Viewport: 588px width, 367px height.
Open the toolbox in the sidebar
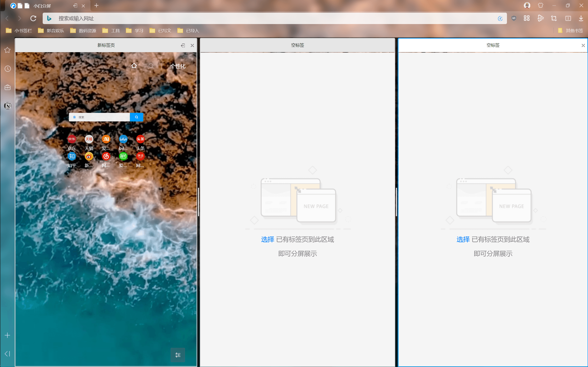[x=7, y=87]
